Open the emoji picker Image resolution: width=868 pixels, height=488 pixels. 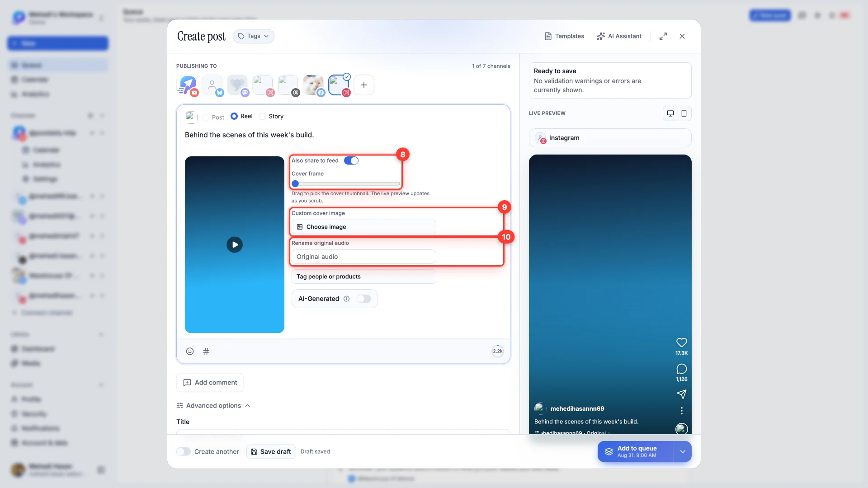coord(190,351)
